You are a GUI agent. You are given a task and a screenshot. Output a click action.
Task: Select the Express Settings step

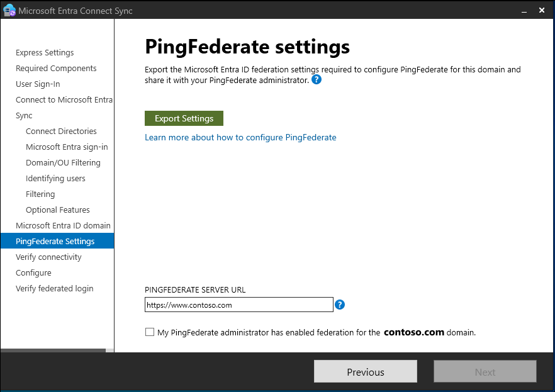click(45, 52)
